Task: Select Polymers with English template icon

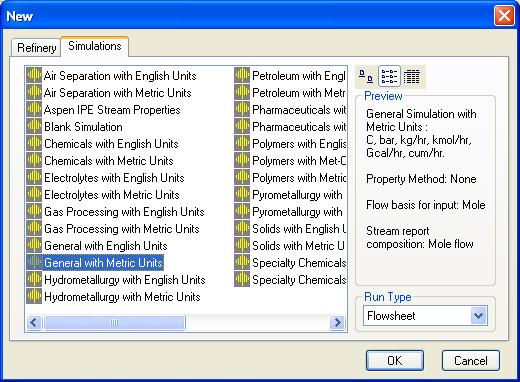Action: pyautogui.click(x=242, y=143)
